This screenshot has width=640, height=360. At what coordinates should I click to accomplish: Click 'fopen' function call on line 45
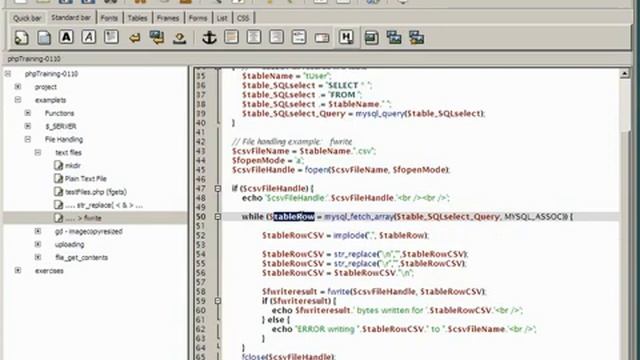(x=317, y=170)
